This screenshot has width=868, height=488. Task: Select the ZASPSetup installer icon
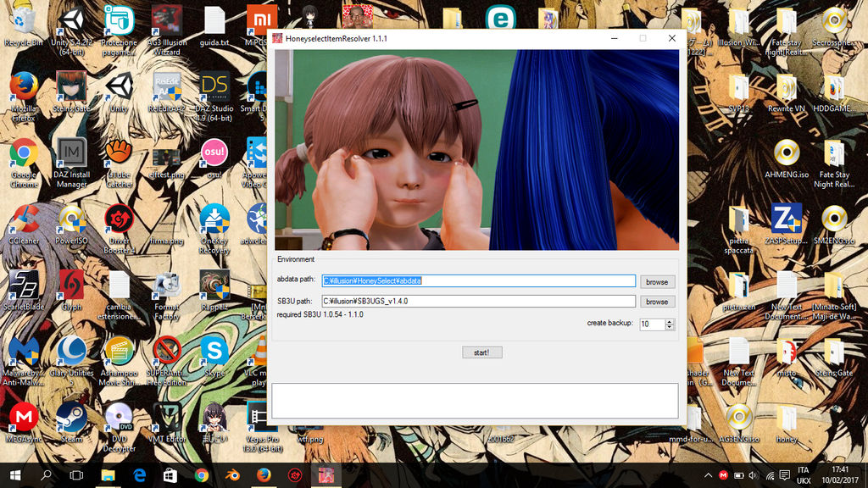coord(787,225)
